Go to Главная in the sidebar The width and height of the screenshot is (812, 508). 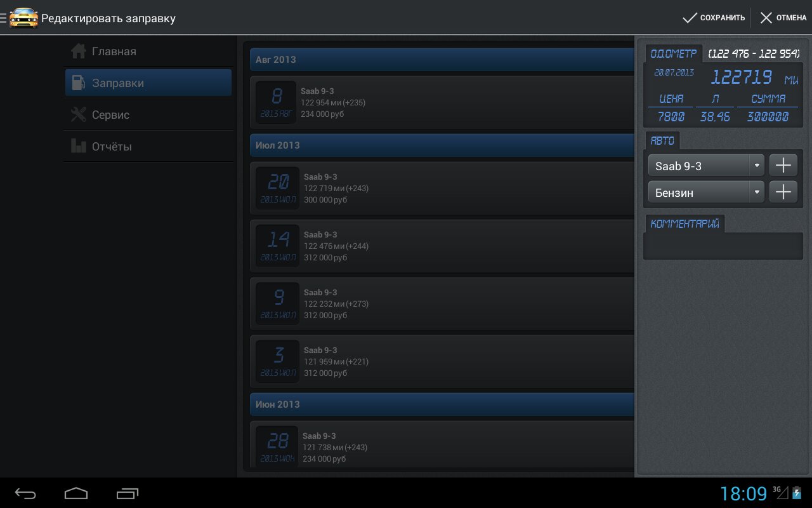click(148, 51)
